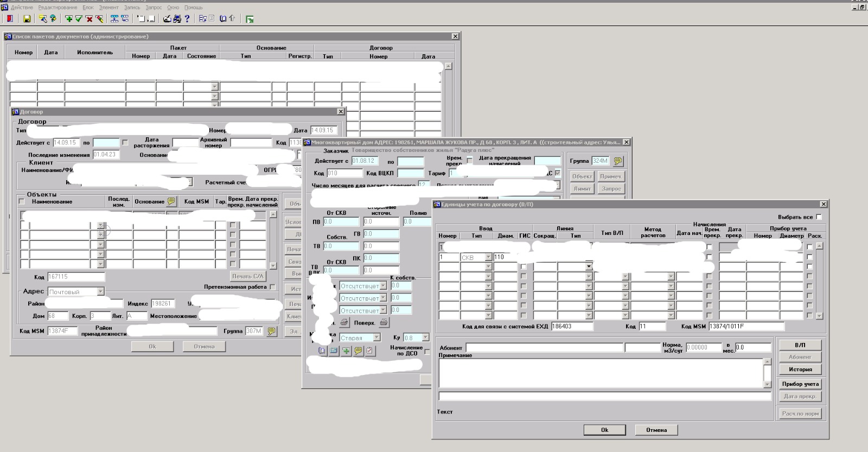Viewport: 868px width, 452px height.
Task: Open the Редактирование menu
Action: click(58, 8)
